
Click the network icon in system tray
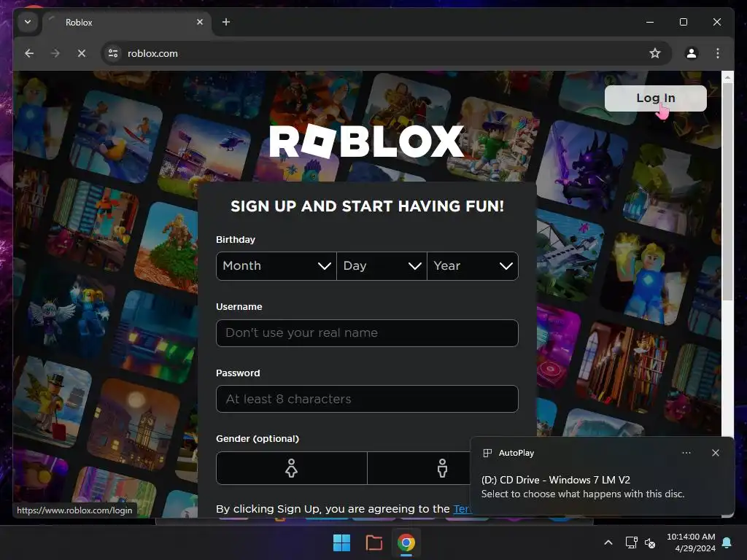pos(631,542)
